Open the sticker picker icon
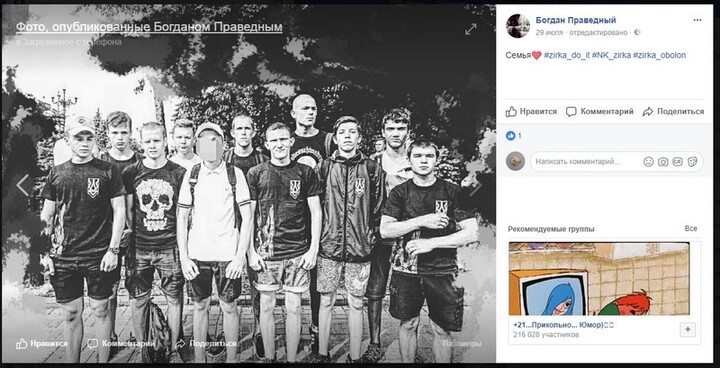720x368 pixels. click(692, 162)
